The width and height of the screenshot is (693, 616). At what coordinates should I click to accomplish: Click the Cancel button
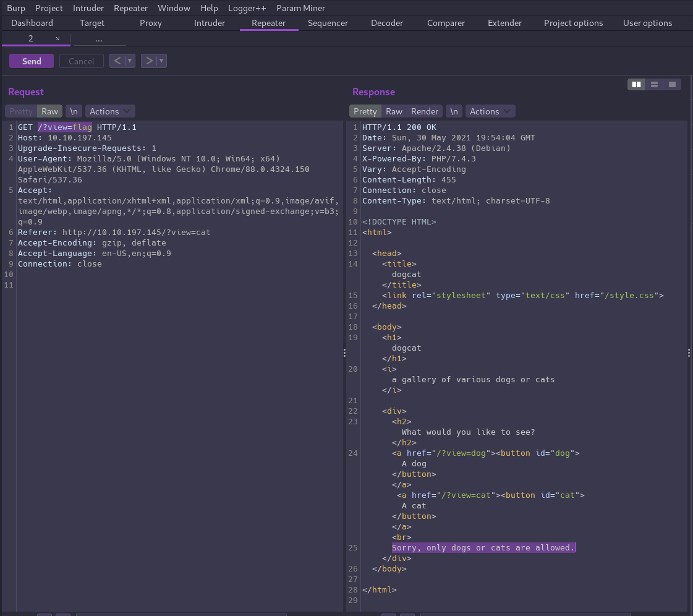[82, 61]
